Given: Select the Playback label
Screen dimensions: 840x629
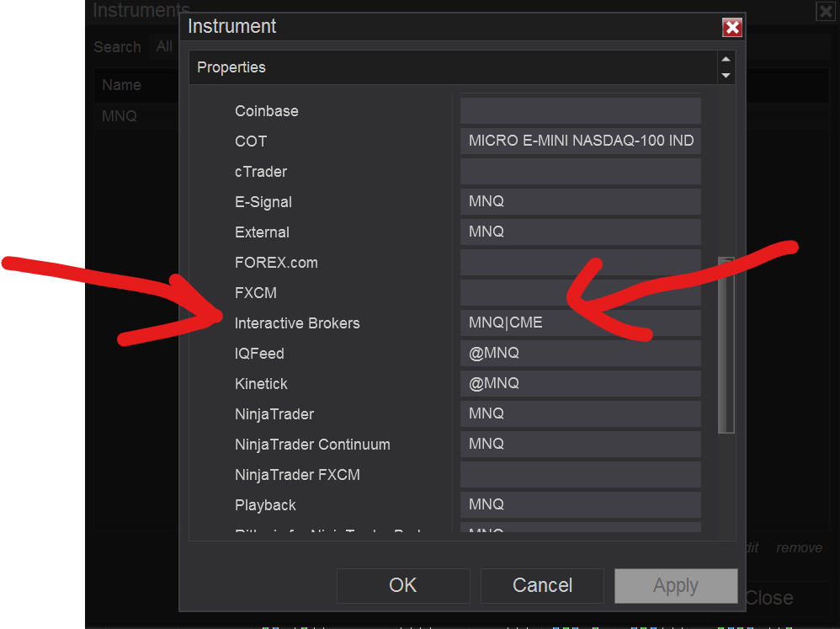Looking at the screenshot, I should tap(265, 505).
